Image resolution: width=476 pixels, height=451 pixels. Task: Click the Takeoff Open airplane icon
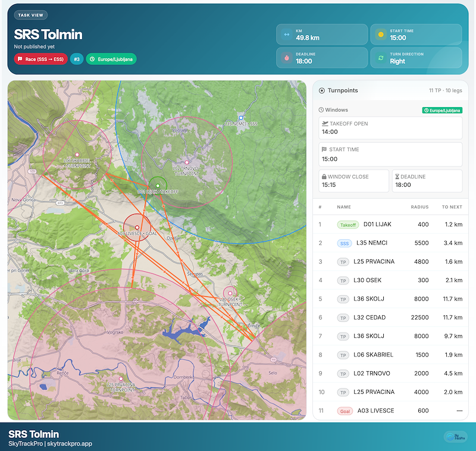point(325,124)
